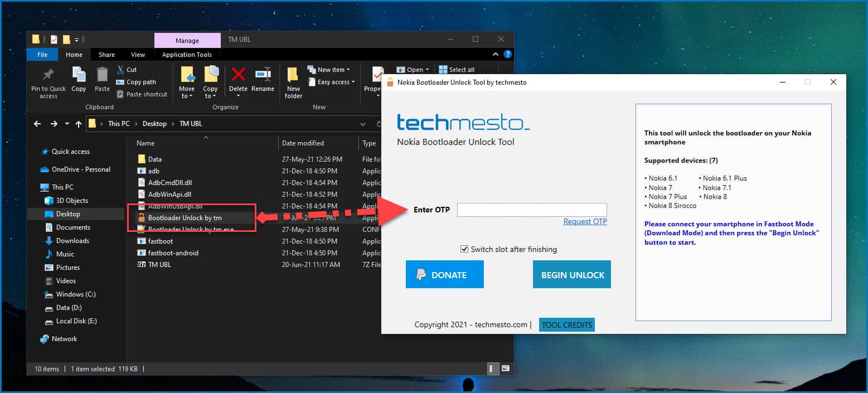The width and height of the screenshot is (868, 393).
Task: Click Copy path in Clipboard group
Action: (x=137, y=82)
